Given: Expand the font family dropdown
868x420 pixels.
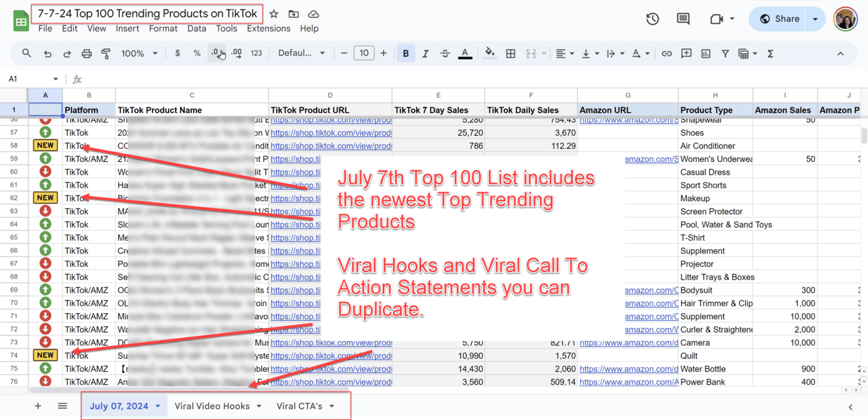Looking at the screenshot, I should click(302, 54).
